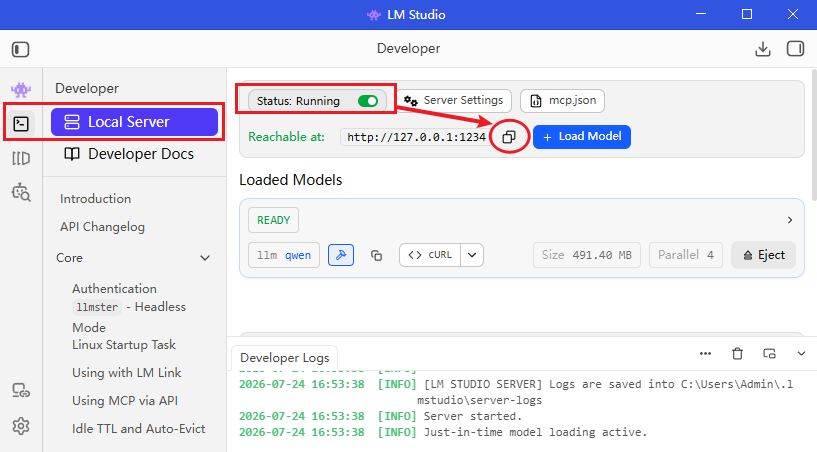Eject the loaded qwen model
The image size is (817, 452).
point(763,255)
